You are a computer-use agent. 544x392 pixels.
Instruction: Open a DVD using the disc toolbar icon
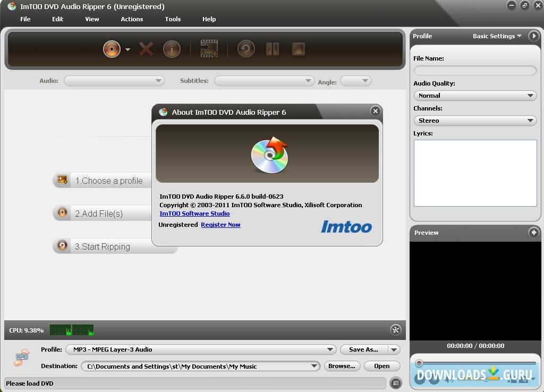tap(112, 48)
